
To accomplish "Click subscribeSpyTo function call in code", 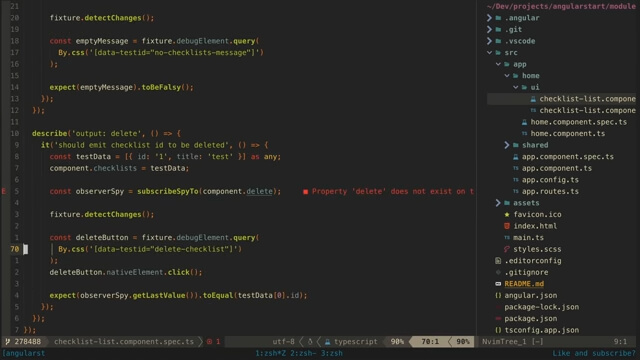I will [x=168, y=191].
